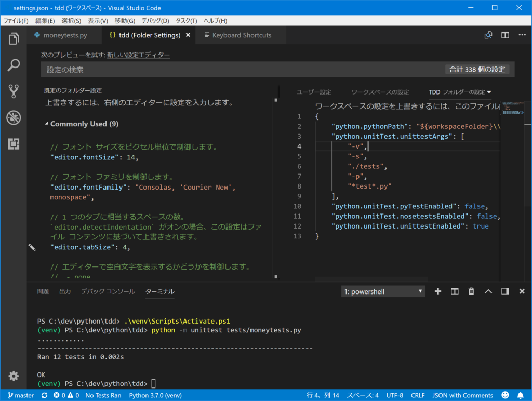Open the Manage gear menu
Screen dimensions: 532x401
[14, 376]
